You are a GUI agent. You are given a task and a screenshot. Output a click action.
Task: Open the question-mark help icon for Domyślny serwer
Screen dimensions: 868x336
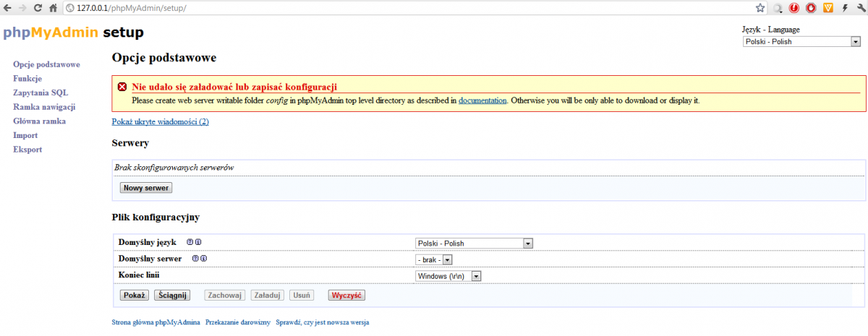[195, 259]
